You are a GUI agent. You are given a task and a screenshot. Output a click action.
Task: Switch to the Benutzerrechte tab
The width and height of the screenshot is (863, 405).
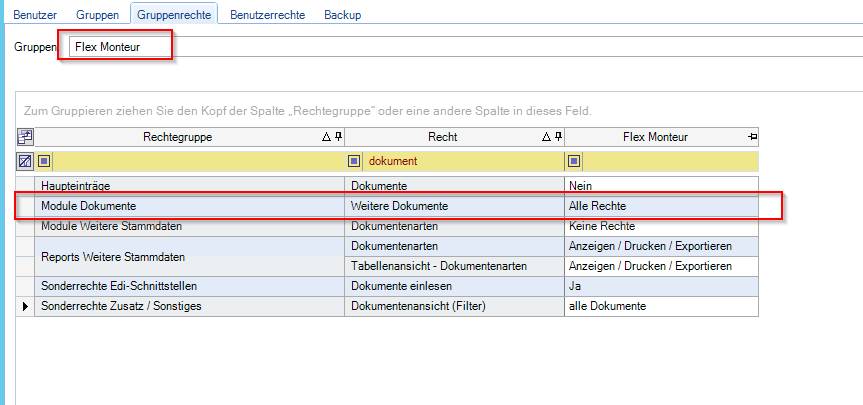267,15
